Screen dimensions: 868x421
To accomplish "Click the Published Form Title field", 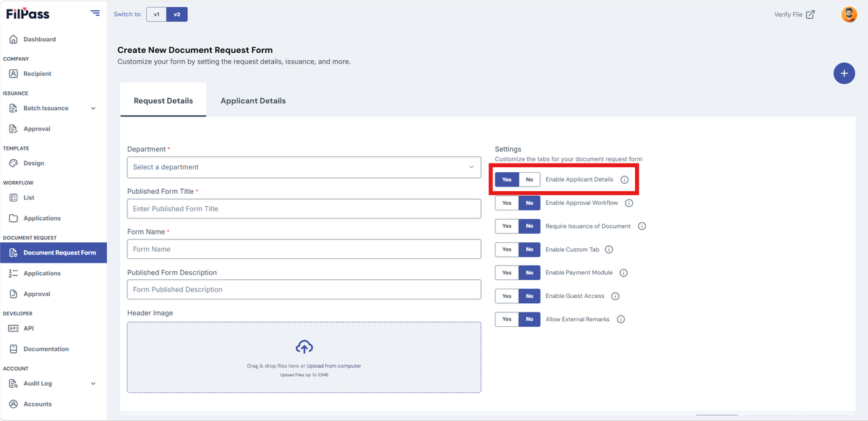I will tap(304, 208).
